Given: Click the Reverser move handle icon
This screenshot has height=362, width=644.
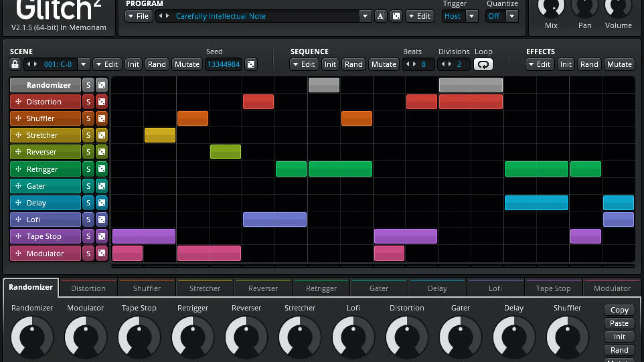Looking at the screenshot, I should click(18, 152).
